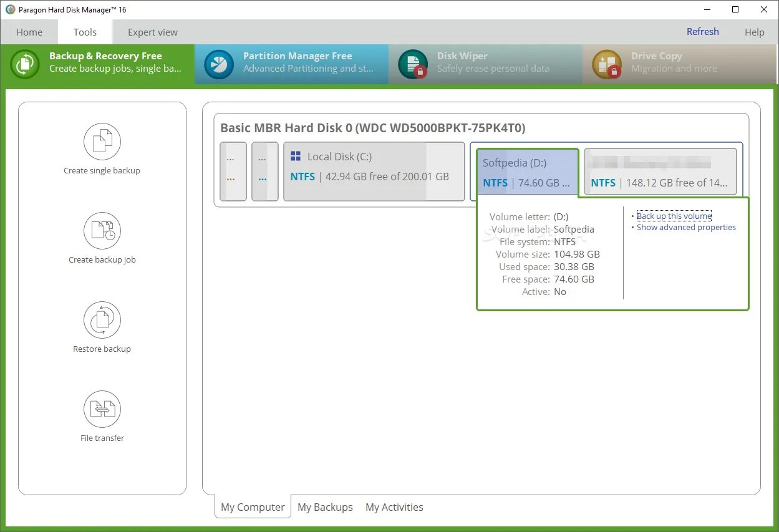Click the Create backup job icon
The image size is (779, 532).
(x=102, y=231)
